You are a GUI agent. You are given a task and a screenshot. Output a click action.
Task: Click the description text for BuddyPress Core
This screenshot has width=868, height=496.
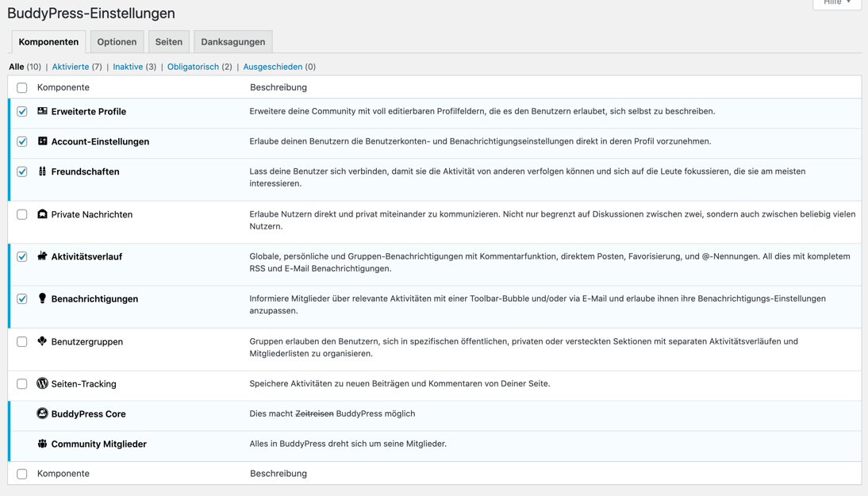coord(332,413)
